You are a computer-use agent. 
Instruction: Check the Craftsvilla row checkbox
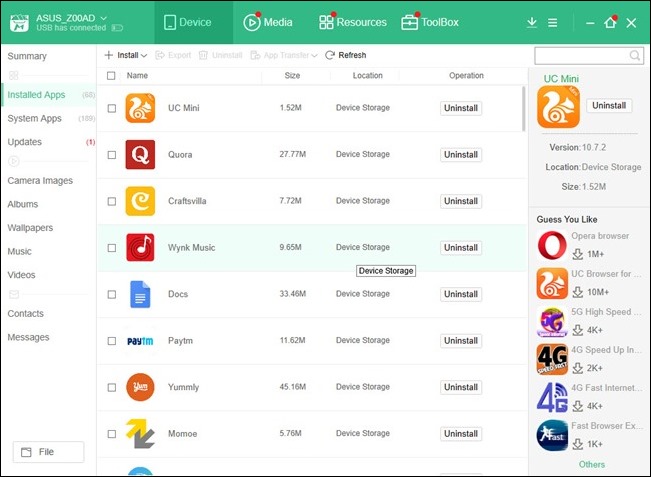[112, 201]
